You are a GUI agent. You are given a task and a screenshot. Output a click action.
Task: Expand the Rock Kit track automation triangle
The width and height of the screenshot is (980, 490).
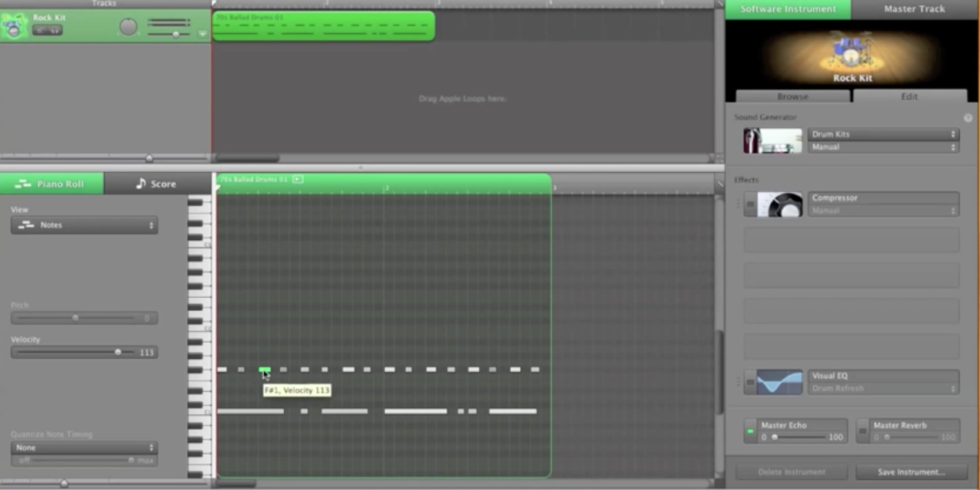pos(203,34)
